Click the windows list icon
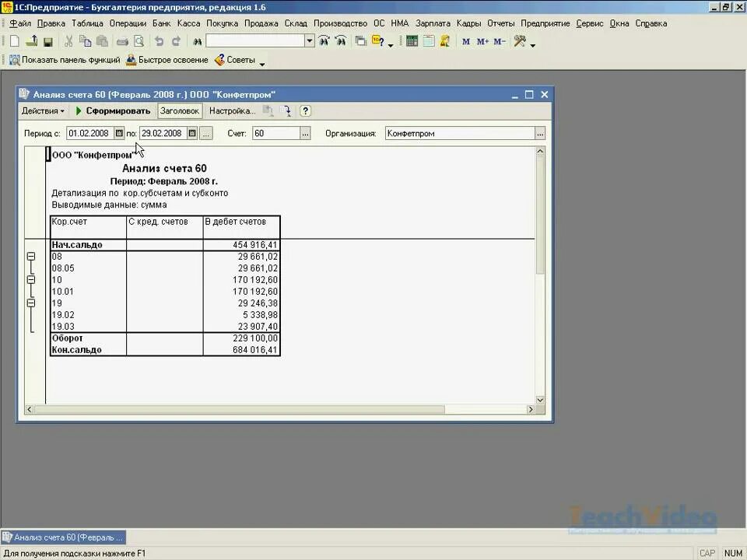The width and height of the screenshot is (747, 560). [360, 41]
